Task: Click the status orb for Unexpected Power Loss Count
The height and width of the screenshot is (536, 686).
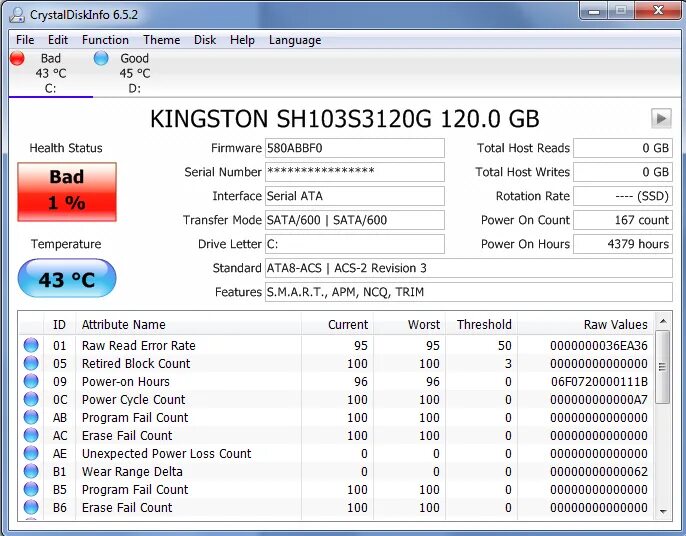Action: (x=31, y=453)
